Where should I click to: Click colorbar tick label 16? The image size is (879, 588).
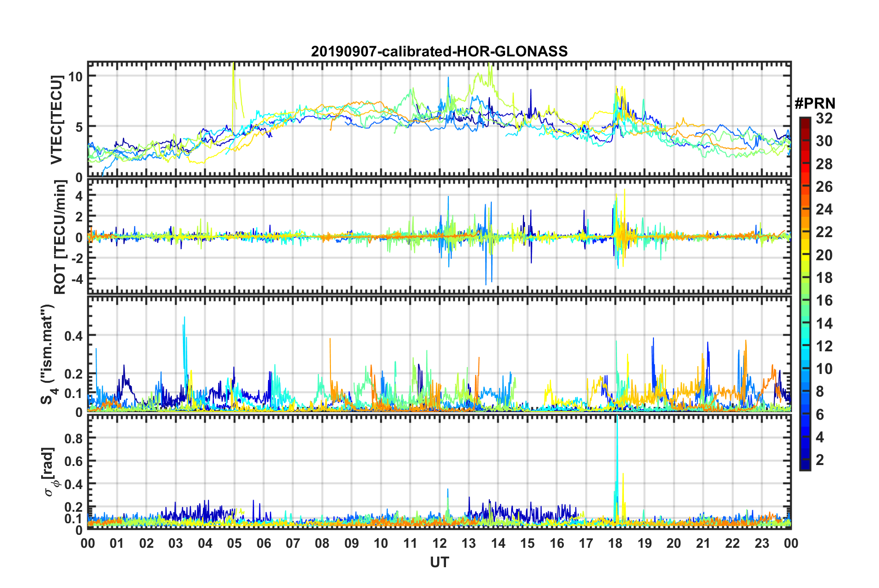[x=824, y=300]
